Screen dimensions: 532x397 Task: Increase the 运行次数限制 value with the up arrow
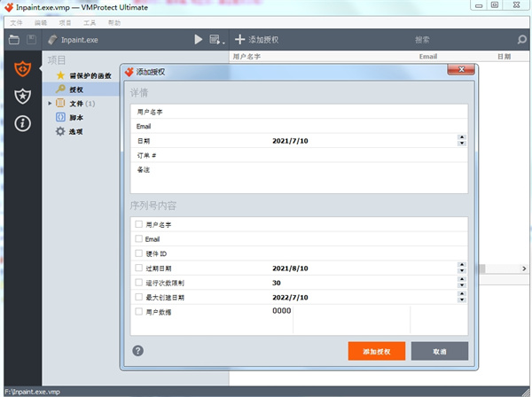point(462,279)
